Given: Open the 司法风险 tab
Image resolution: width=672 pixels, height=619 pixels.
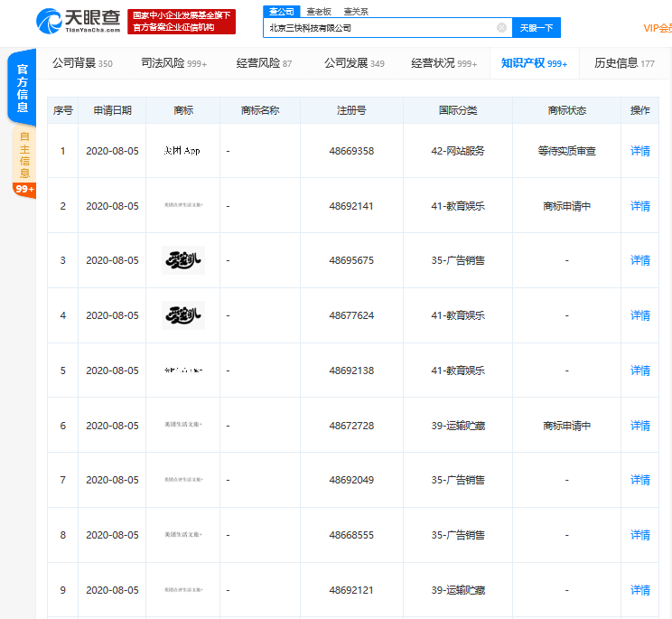Looking at the screenshot, I should 173,63.
